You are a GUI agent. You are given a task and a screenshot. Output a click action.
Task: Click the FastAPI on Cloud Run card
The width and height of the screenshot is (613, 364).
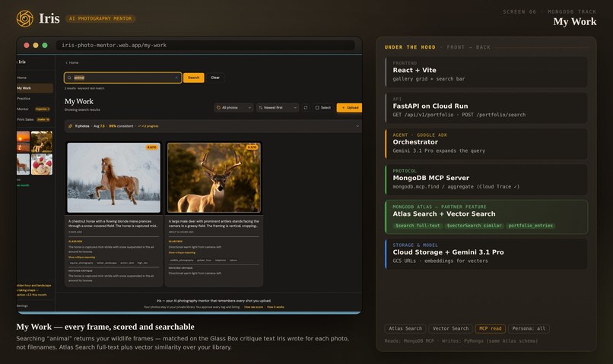tap(486, 108)
